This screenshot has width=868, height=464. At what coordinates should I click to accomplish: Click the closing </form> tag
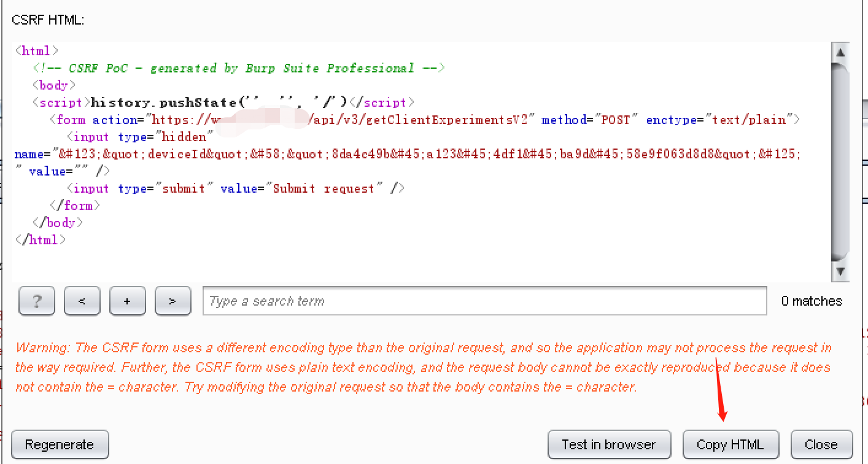tap(74, 206)
